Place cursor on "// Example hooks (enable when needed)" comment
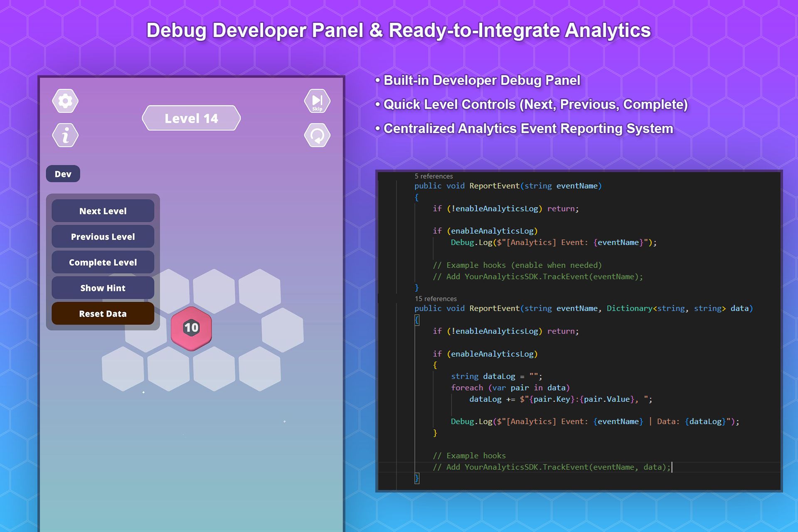Image resolution: width=798 pixels, height=532 pixels. pos(517,265)
